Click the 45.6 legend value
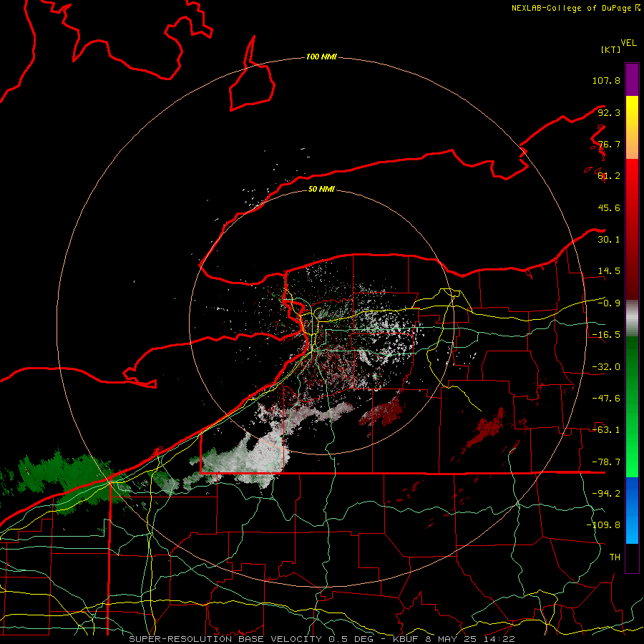The height and width of the screenshot is (644, 644). pyautogui.click(x=609, y=208)
